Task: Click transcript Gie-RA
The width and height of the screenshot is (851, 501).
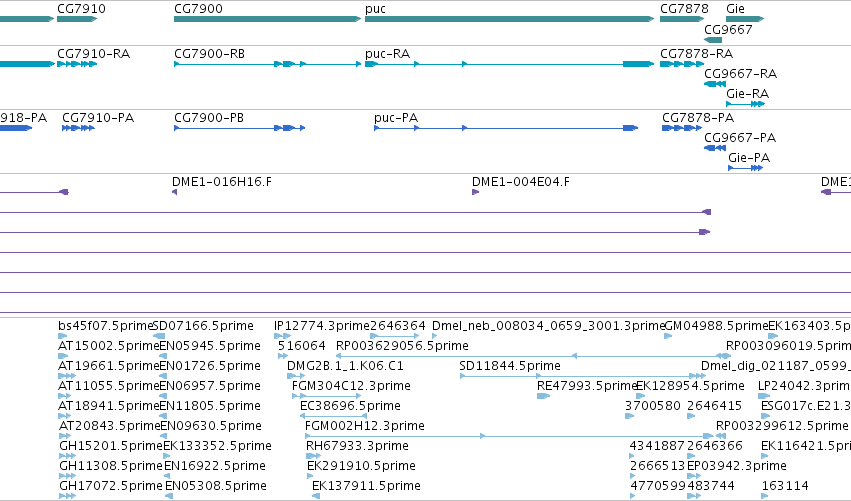Action: coord(747,93)
